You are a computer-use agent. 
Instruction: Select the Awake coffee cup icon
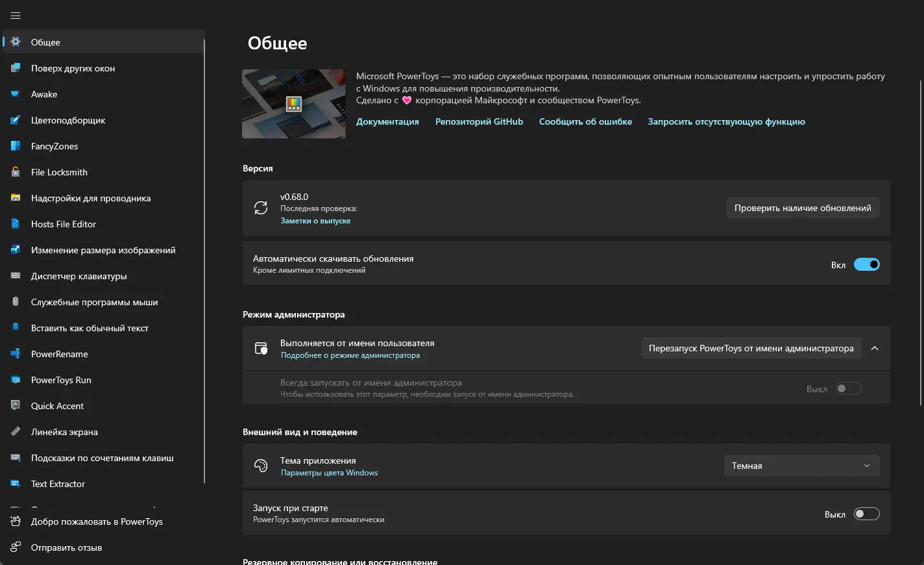pyautogui.click(x=16, y=94)
